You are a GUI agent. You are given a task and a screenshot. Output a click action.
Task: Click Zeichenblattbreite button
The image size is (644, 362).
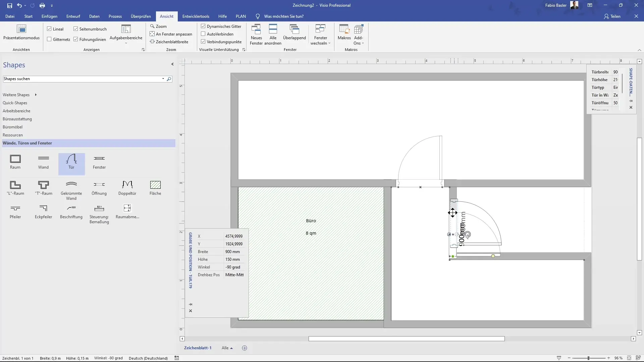point(169,42)
